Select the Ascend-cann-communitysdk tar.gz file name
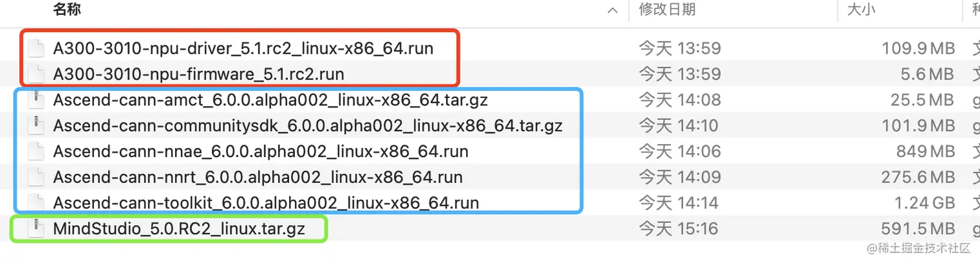Image resolution: width=980 pixels, height=264 pixels. click(307, 125)
